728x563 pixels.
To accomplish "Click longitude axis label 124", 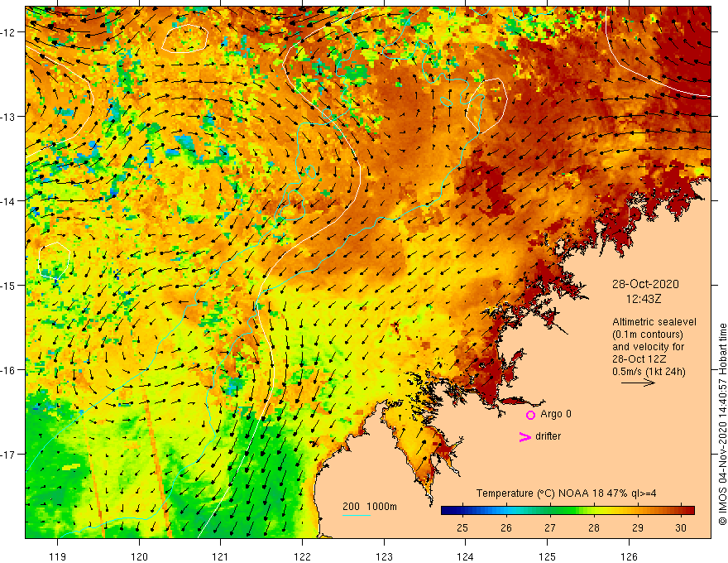I will (465, 556).
